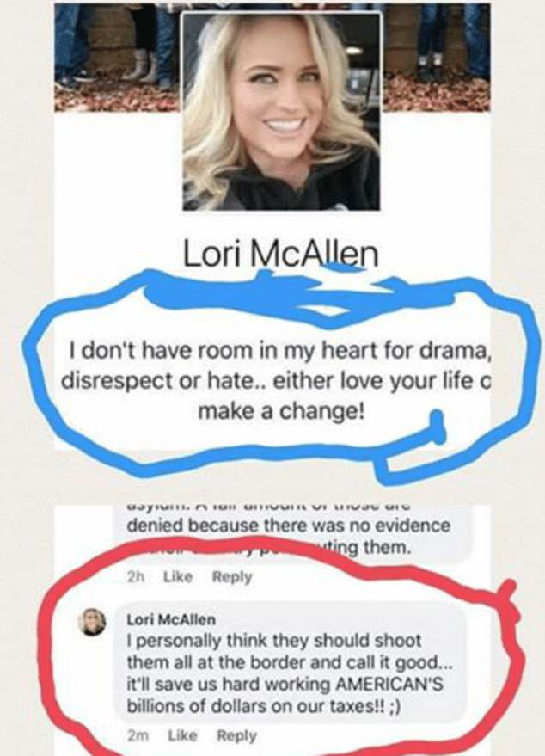Click the Lori McAllen profile name heading
545x756 pixels.
point(281,254)
